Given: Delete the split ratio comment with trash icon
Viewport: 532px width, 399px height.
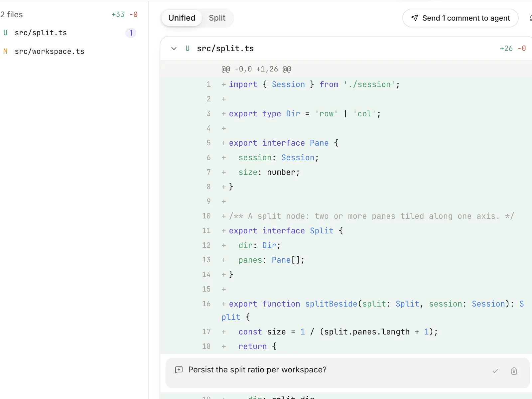Looking at the screenshot, I should (x=514, y=371).
